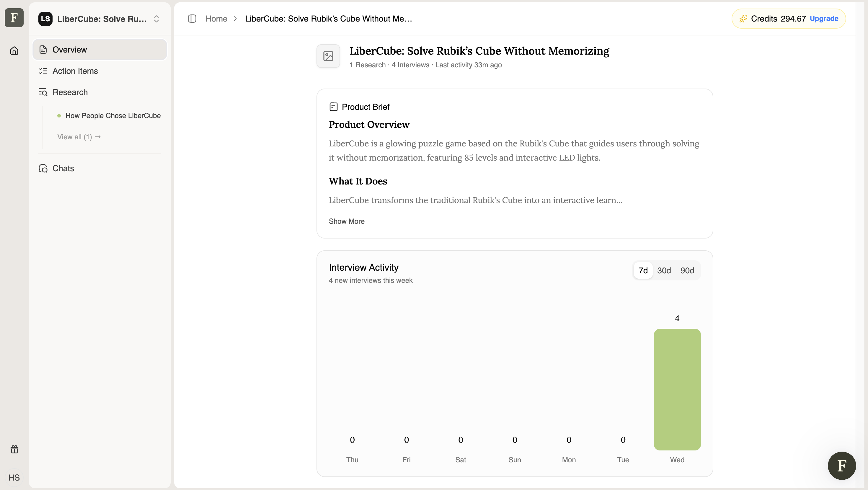The height and width of the screenshot is (490, 868).
Task: Click the project stats subtitle text
Action: coord(425,65)
